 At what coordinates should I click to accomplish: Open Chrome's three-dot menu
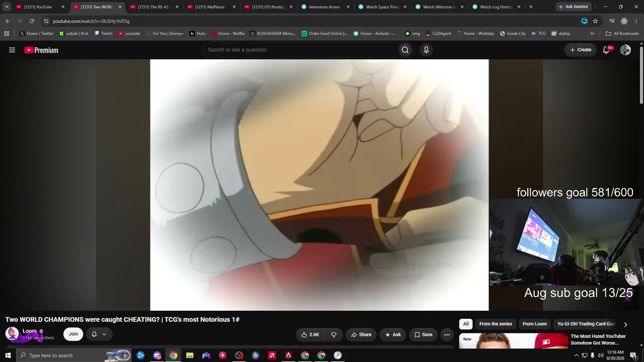coord(636,21)
